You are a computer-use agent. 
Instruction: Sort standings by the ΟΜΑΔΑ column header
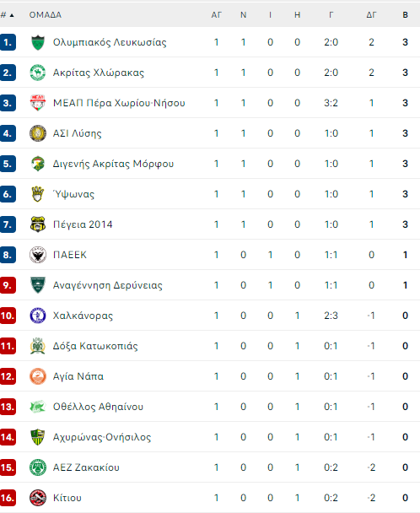click(46, 15)
